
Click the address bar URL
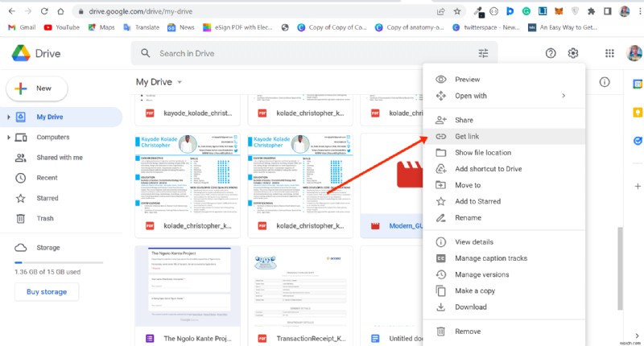point(140,11)
